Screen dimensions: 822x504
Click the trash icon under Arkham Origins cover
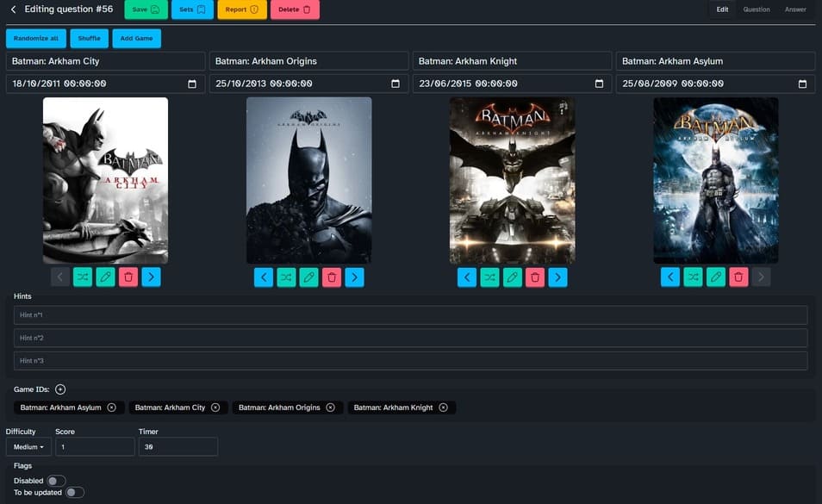click(x=332, y=277)
